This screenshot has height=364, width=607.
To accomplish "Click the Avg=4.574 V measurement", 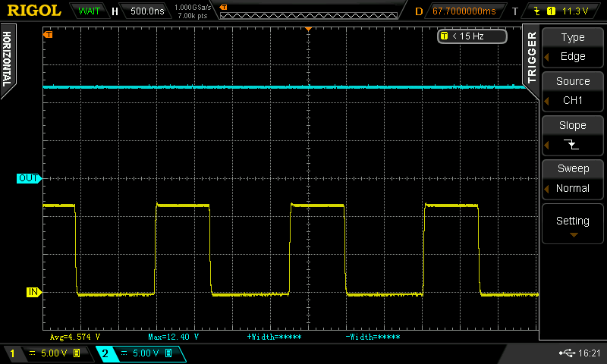I will pyautogui.click(x=75, y=337).
